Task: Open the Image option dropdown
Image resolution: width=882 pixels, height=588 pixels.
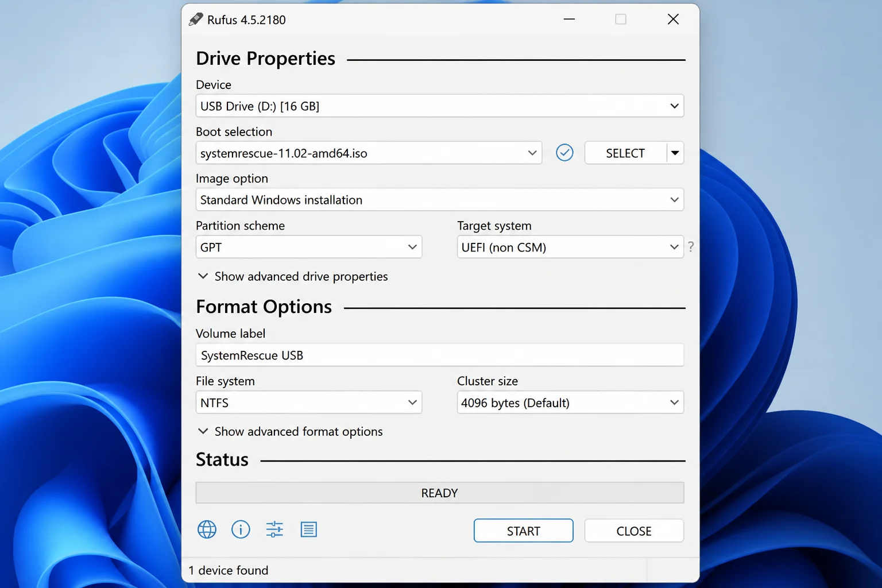Action: pyautogui.click(x=440, y=200)
